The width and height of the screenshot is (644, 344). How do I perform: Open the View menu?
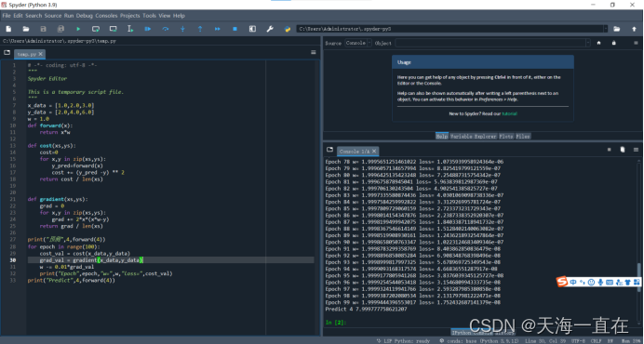tap(165, 16)
